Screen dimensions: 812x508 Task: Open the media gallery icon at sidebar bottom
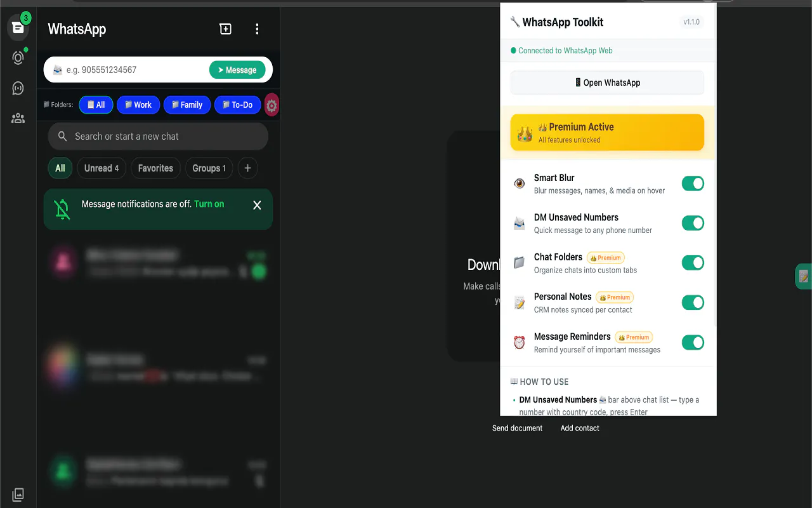[x=18, y=495]
